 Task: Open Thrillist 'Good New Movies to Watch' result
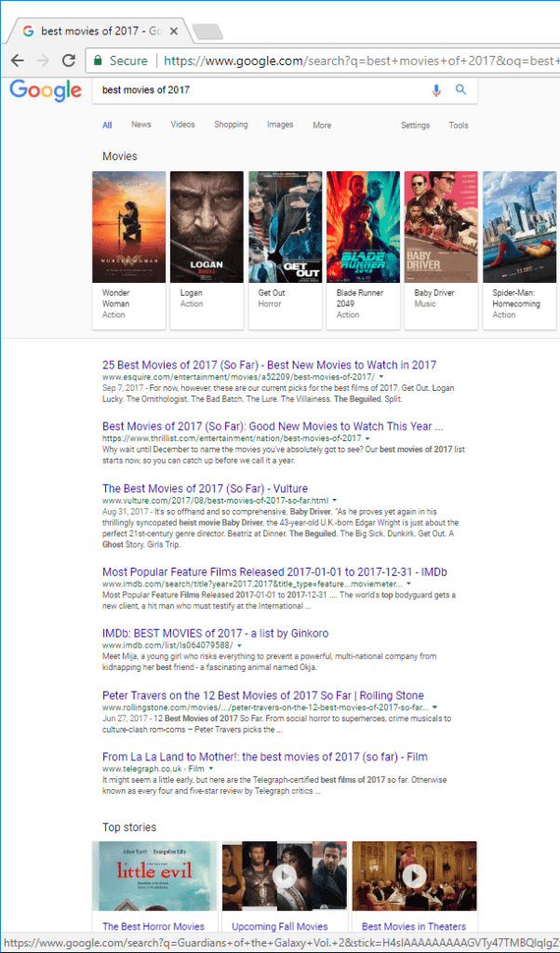click(x=273, y=426)
